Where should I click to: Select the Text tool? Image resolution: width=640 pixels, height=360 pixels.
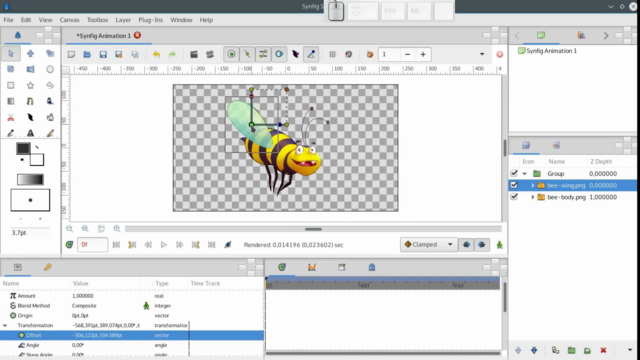[x=30, y=133]
